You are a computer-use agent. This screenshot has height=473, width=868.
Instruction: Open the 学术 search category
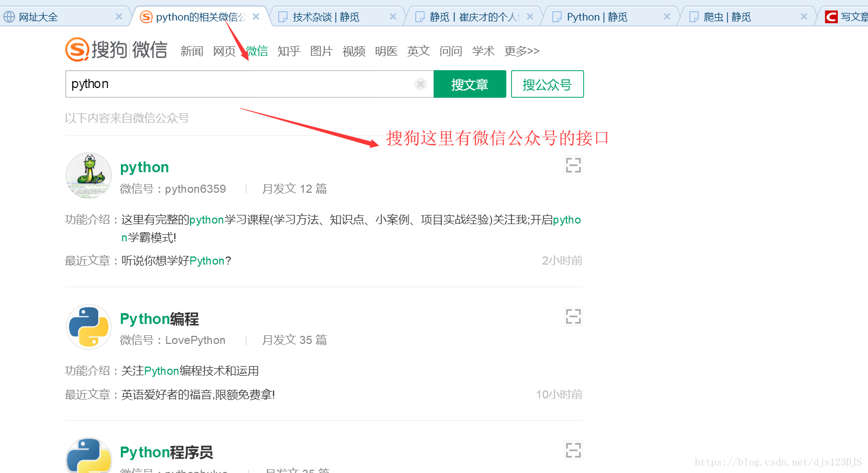(483, 51)
